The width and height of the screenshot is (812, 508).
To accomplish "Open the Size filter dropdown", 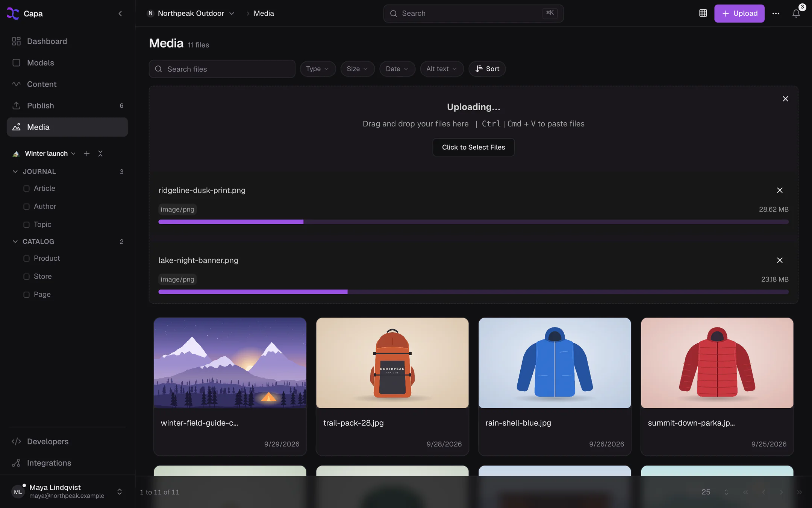I will click(x=358, y=69).
